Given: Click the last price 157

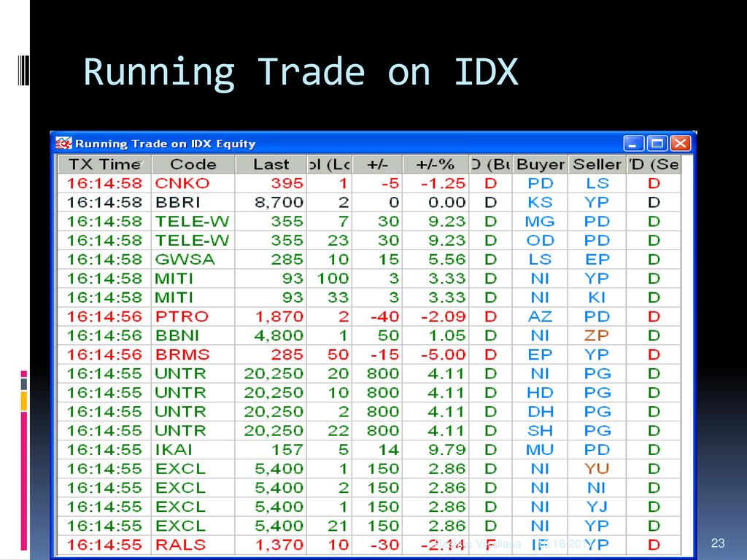Looking at the screenshot, I should tap(287, 450).
